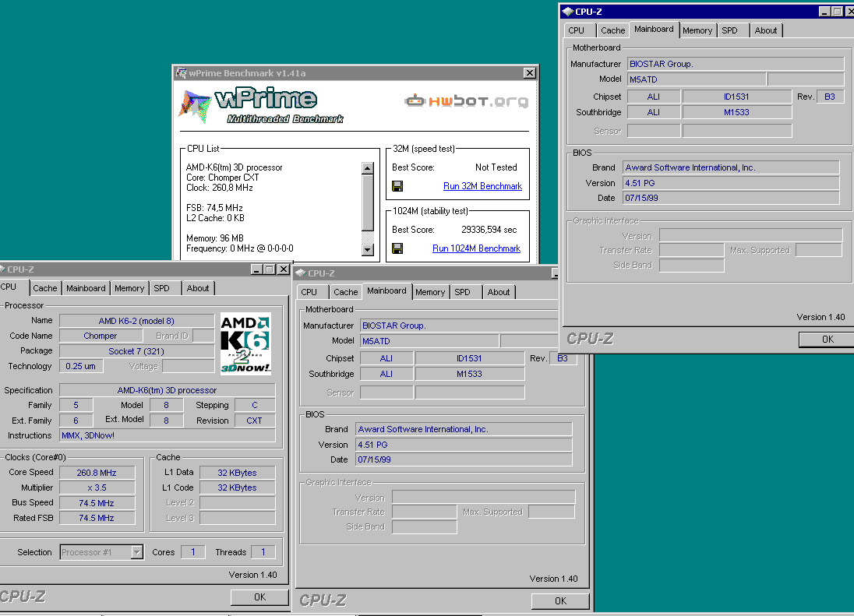Switch to Memory tab in left CPU-Z window

point(129,288)
